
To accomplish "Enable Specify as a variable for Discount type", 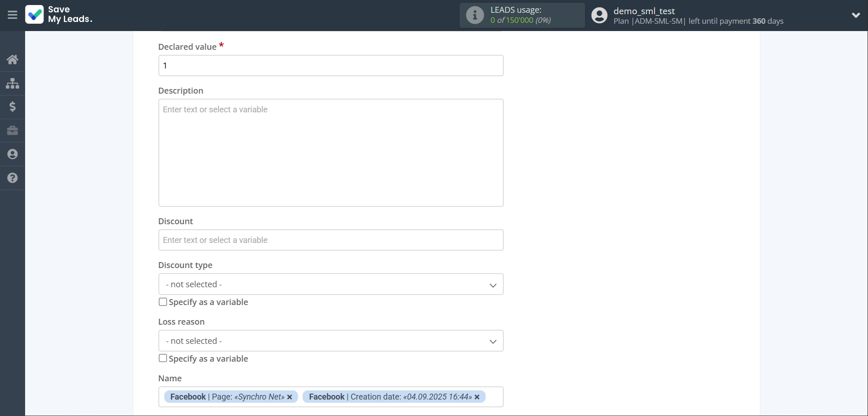I will pyautogui.click(x=163, y=302).
